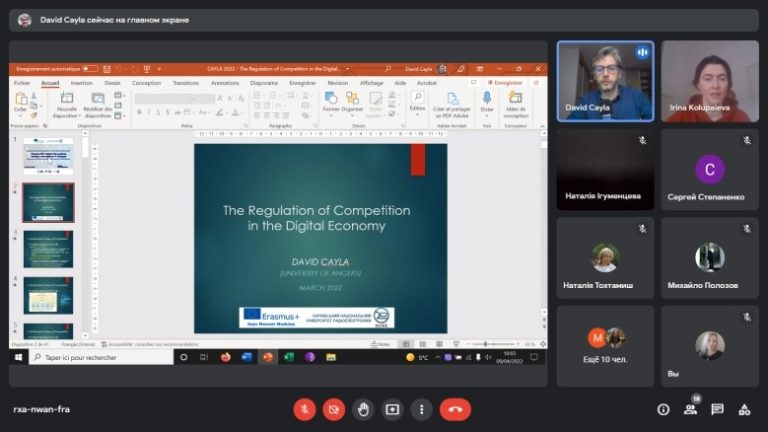Toggle italic formatting in the ribbon
This screenshot has height=432, width=768.
[x=148, y=113]
